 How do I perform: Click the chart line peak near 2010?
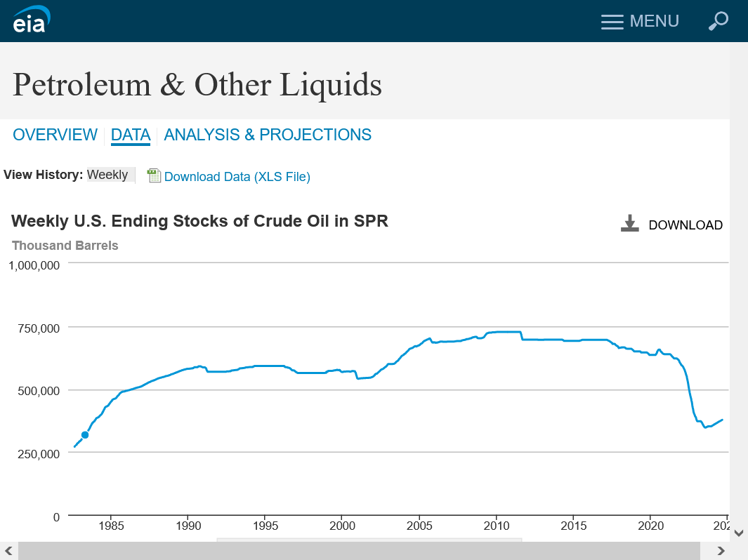506,331
